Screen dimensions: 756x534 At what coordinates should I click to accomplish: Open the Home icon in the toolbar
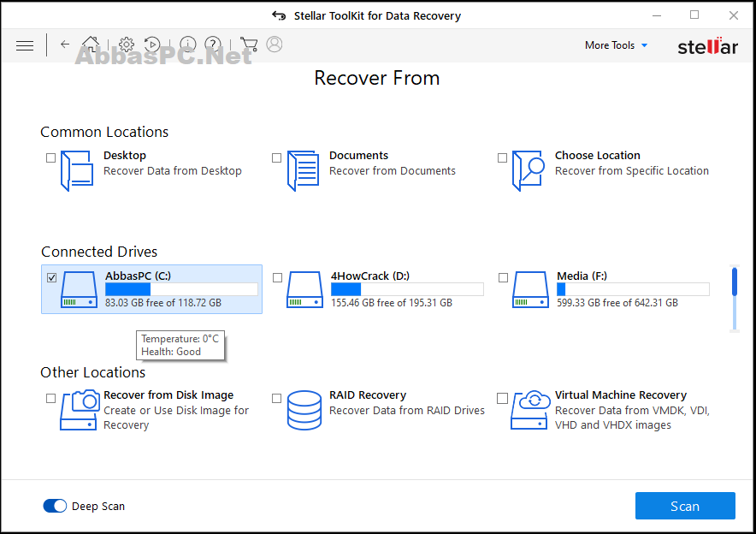tap(91, 44)
